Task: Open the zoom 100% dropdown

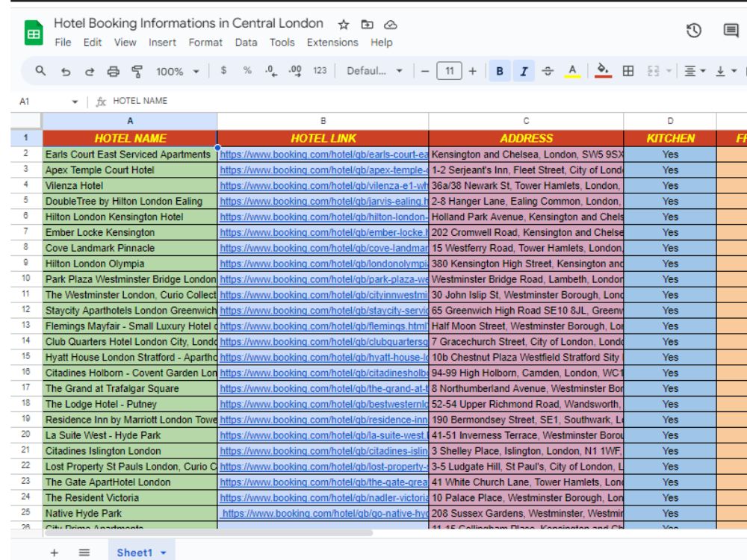Action: [177, 72]
